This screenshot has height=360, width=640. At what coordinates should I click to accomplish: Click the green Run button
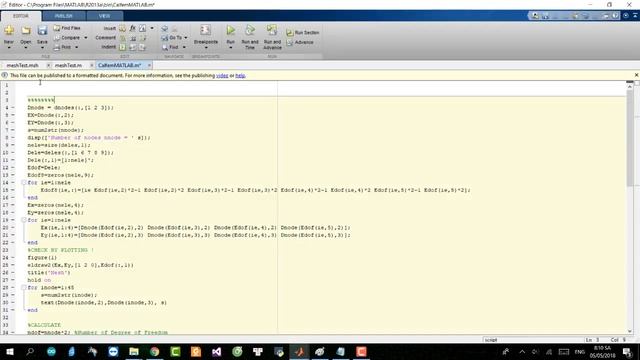pos(231,30)
